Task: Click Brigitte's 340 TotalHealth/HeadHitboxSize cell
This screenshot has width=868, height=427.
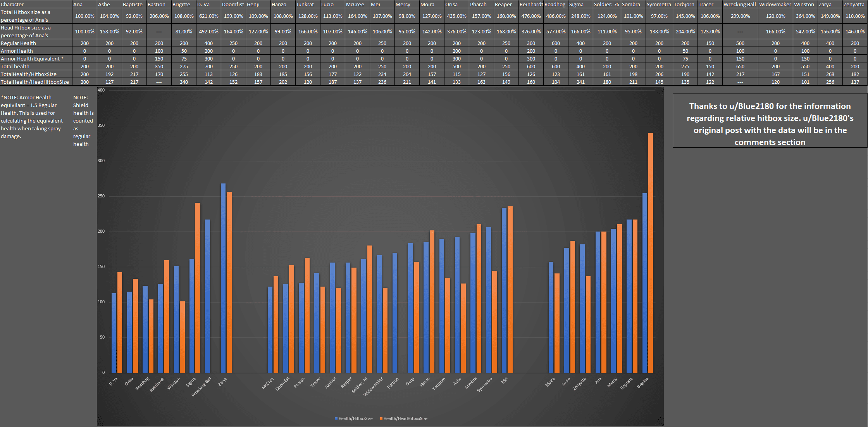Action: (x=184, y=82)
